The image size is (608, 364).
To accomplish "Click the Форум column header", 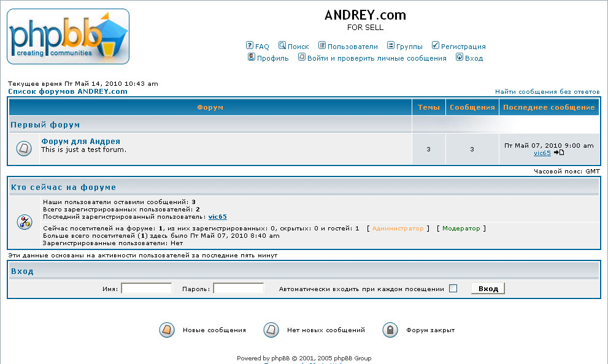I will tap(210, 107).
